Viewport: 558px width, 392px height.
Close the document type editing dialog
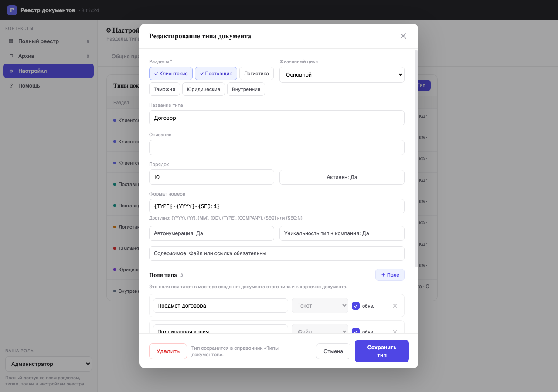[x=403, y=36]
